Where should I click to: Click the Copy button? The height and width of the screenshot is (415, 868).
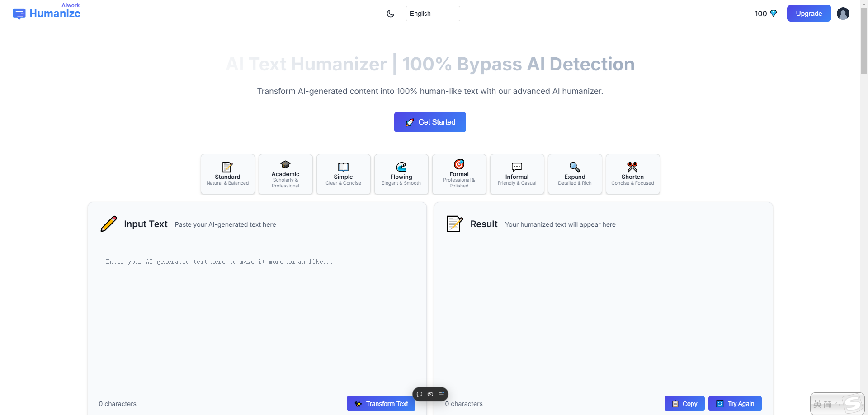(x=684, y=404)
